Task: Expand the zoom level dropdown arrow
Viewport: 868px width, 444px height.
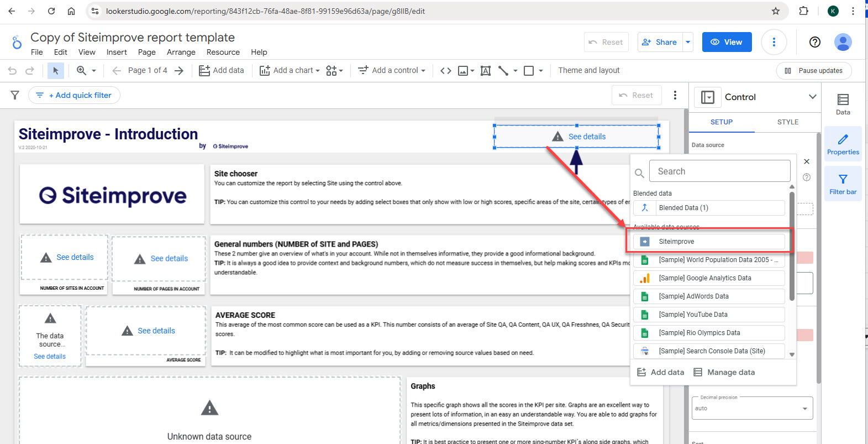Action: [94, 71]
